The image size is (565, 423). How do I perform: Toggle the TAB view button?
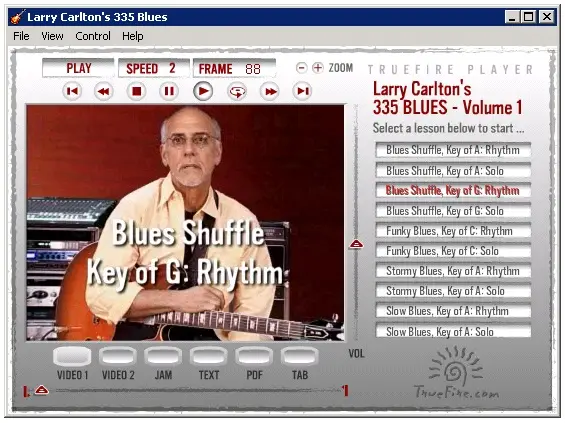[299, 356]
